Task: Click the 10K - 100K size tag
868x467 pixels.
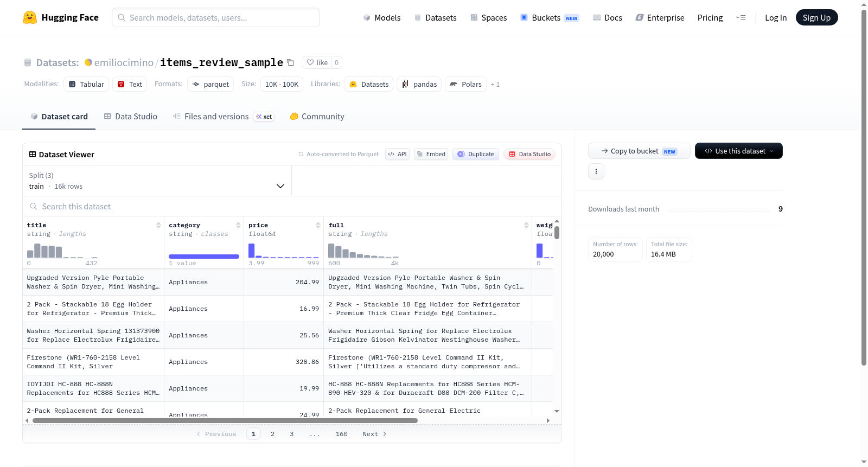Action: click(282, 84)
